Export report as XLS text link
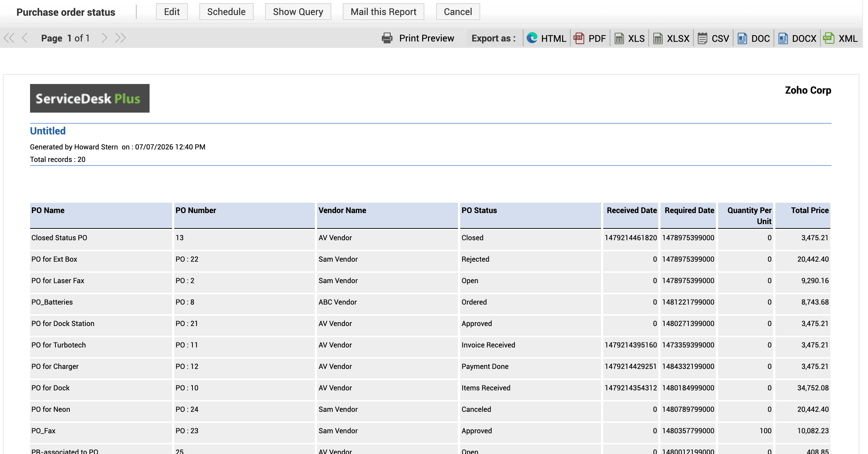The width and height of the screenshot is (868, 454). (636, 39)
